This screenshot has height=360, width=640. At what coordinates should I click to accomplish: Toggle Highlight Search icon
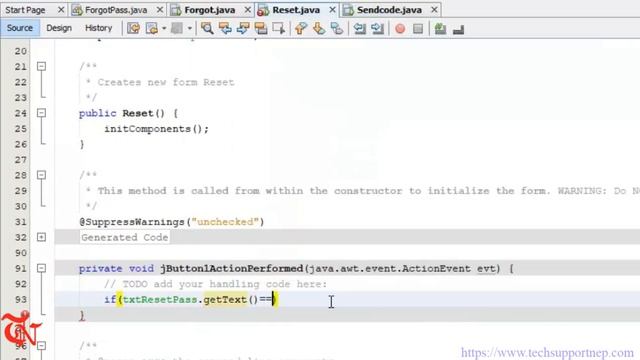(x=261, y=28)
